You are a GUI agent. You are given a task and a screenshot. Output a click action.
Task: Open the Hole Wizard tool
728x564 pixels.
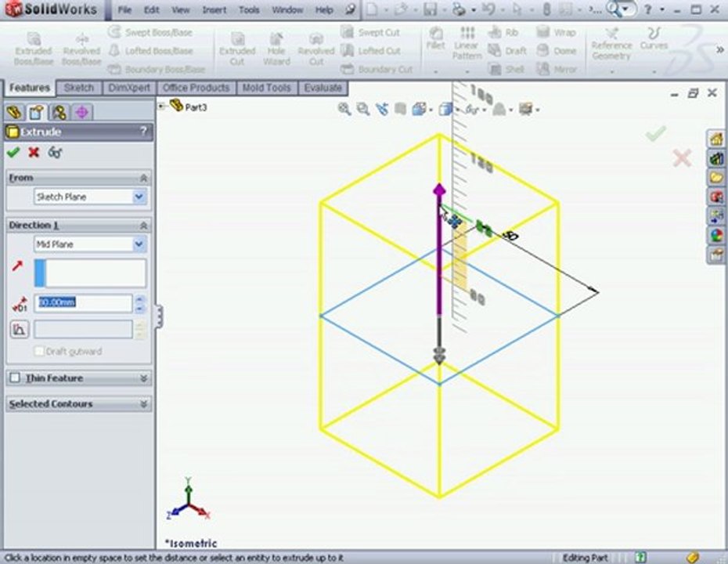click(x=276, y=49)
